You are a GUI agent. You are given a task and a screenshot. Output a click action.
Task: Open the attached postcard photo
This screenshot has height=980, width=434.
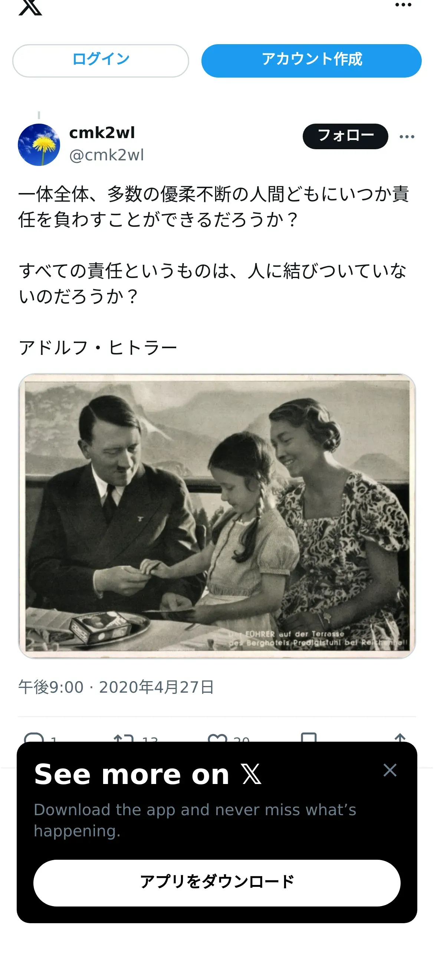pyautogui.click(x=217, y=516)
